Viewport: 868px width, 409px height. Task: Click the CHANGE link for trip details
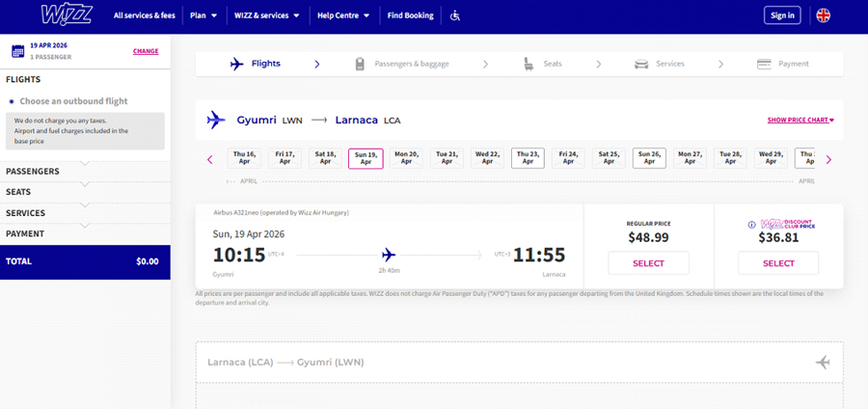(x=146, y=51)
